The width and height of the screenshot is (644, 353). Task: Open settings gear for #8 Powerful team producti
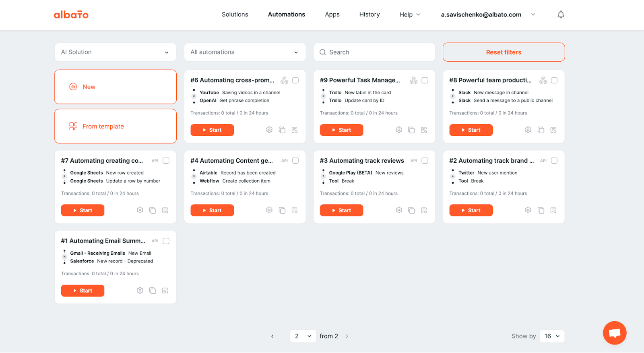click(x=528, y=130)
